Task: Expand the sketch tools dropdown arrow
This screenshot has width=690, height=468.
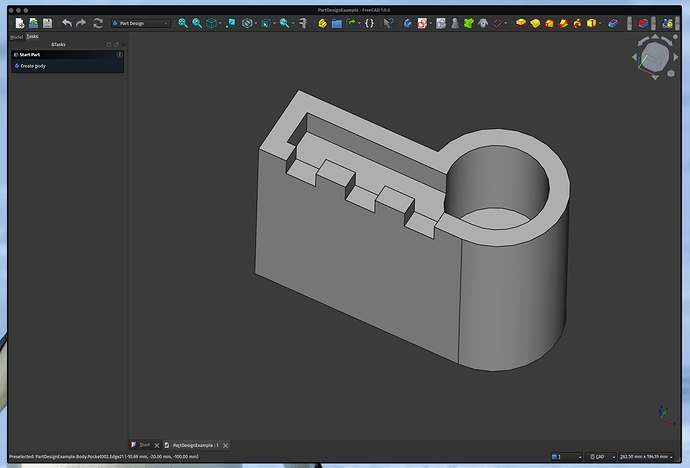Action: (x=430, y=23)
